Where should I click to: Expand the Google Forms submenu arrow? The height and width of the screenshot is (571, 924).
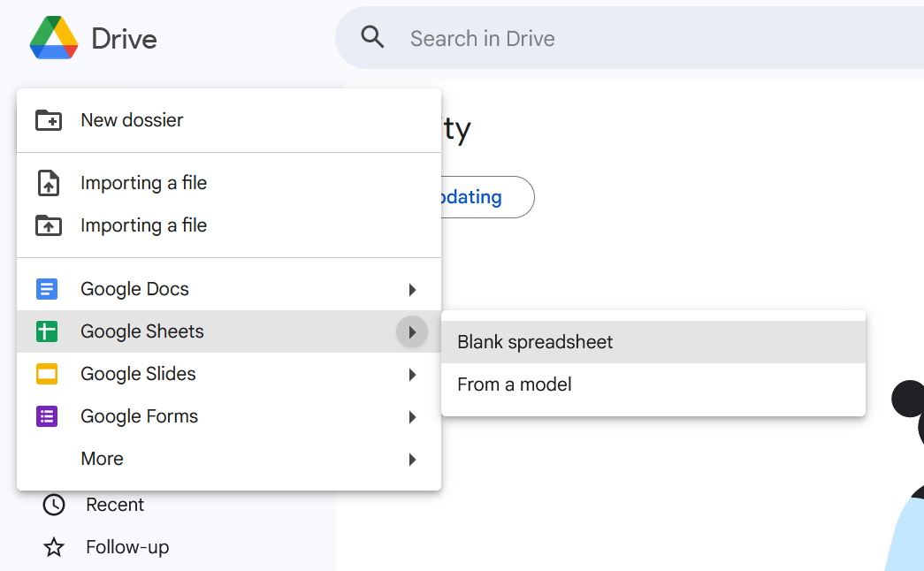pos(412,416)
